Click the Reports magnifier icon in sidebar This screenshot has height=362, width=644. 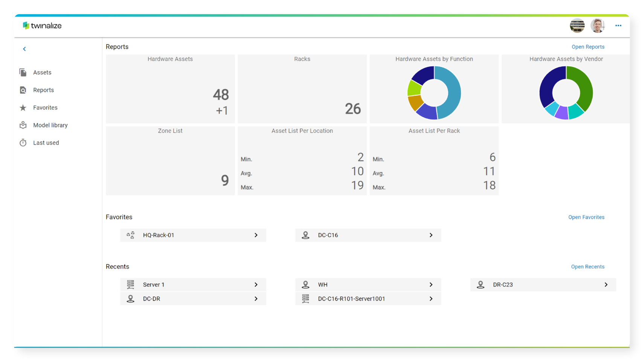click(x=23, y=90)
